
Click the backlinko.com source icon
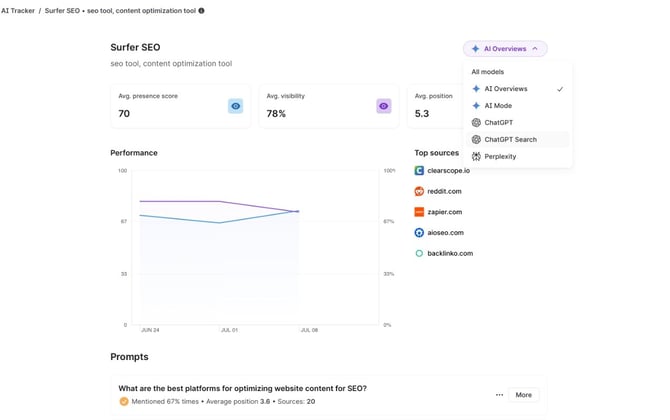pyautogui.click(x=420, y=253)
